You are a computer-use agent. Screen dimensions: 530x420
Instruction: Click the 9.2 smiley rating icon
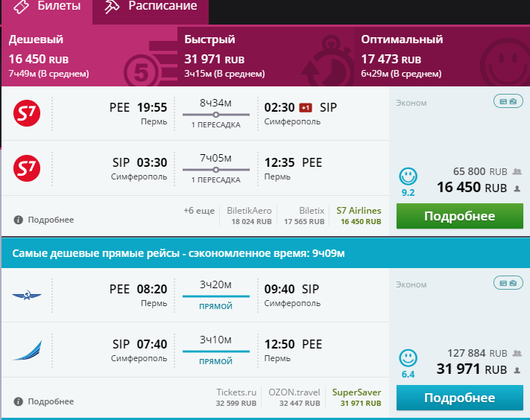coord(408,176)
